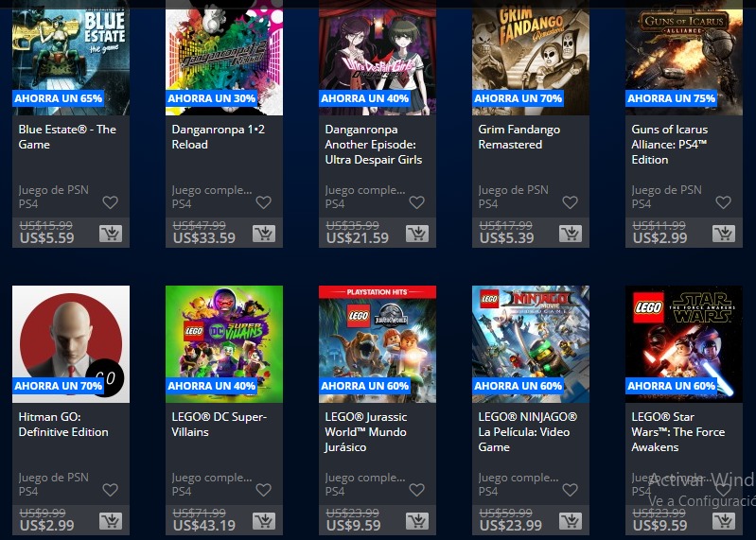Open Hitman GO Definitive Edition cover image
The width and height of the screenshot is (756, 540).
(x=71, y=344)
